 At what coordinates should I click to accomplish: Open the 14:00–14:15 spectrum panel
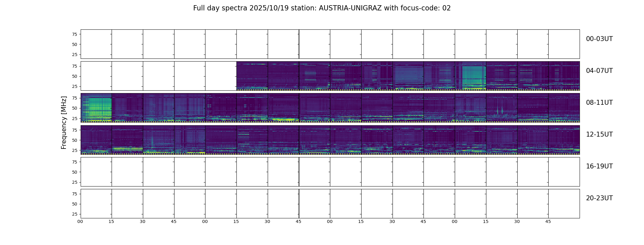point(346,140)
